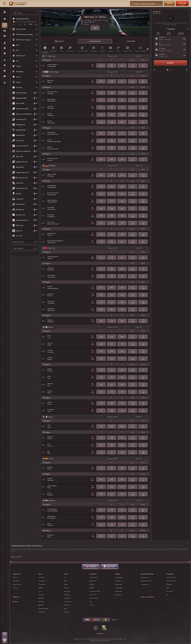Open the sidebar collapse icon beside the Vicibet logo

pos(4,3)
